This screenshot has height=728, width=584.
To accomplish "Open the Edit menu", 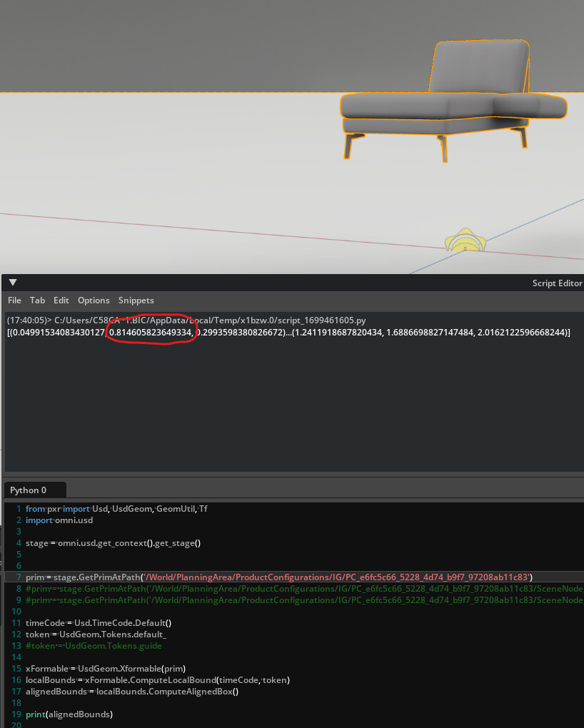I will tap(61, 300).
